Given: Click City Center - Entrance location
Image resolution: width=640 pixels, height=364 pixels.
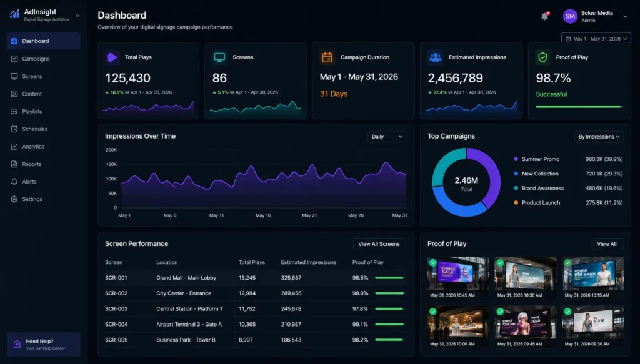Looking at the screenshot, I should (184, 293).
